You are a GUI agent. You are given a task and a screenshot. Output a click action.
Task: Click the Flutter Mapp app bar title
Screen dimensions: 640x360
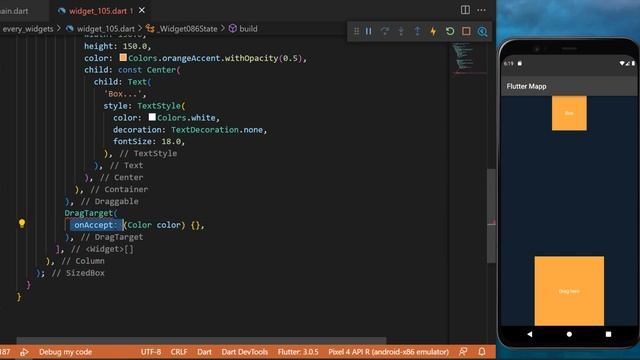coord(526,86)
